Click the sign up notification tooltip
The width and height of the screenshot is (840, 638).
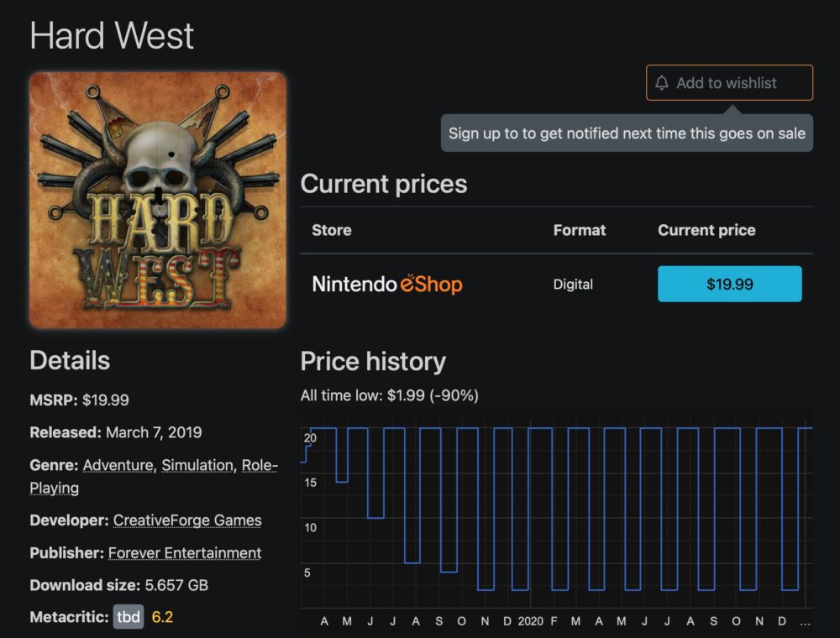[627, 133]
